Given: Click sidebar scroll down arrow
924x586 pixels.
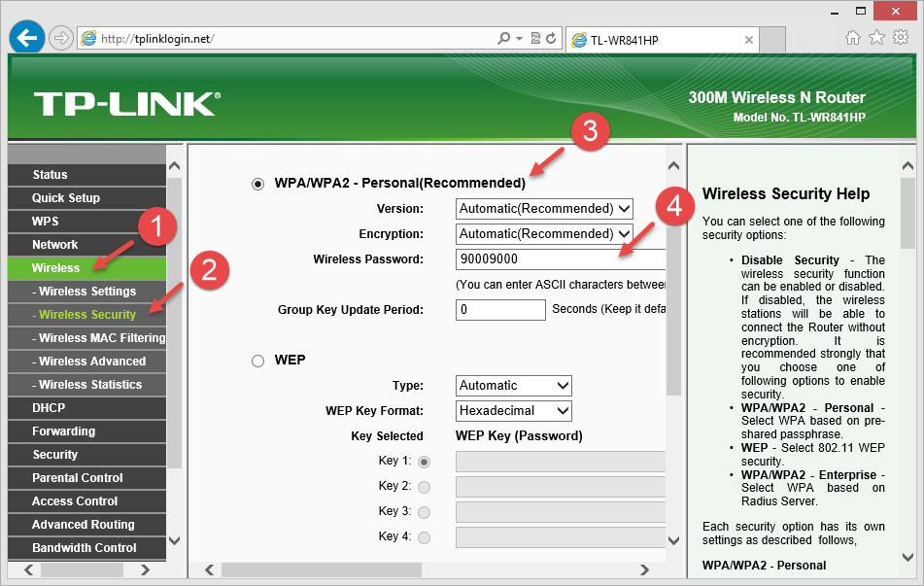Looking at the screenshot, I should point(175,540).
